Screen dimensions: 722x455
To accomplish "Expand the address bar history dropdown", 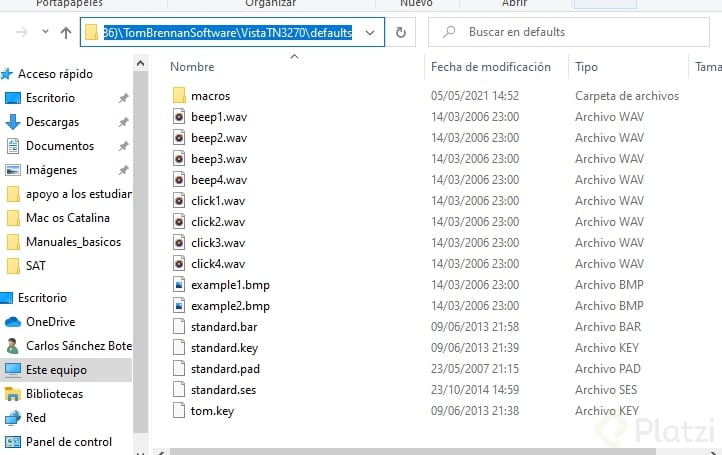I will 370,33.
